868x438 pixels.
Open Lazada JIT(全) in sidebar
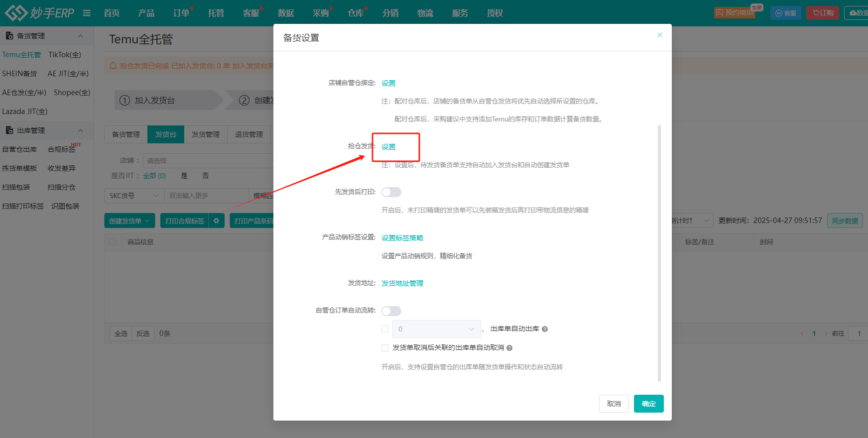25,111
